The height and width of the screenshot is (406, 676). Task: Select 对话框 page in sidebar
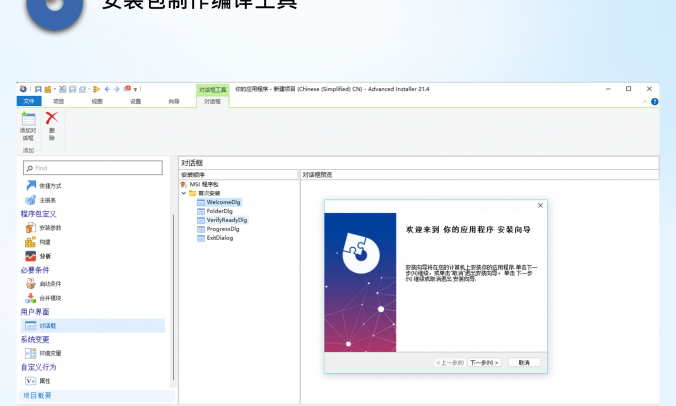click(93, 325)
